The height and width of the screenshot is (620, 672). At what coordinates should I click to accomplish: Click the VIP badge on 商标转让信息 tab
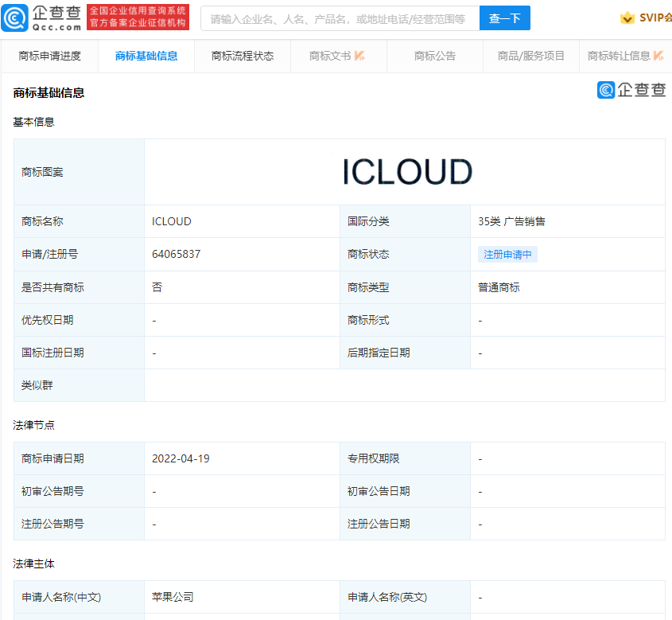[658, 56]
